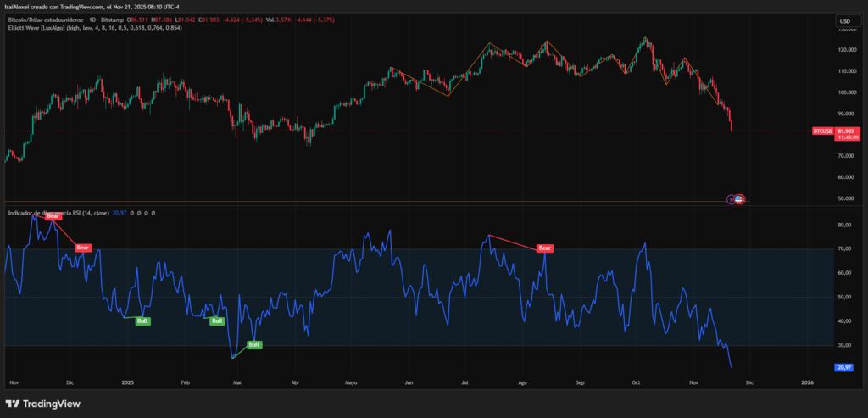Viewport: 868px width, 418px height.
Task: Click the Jun label on the time axis
Action: [x=409, y=382]
